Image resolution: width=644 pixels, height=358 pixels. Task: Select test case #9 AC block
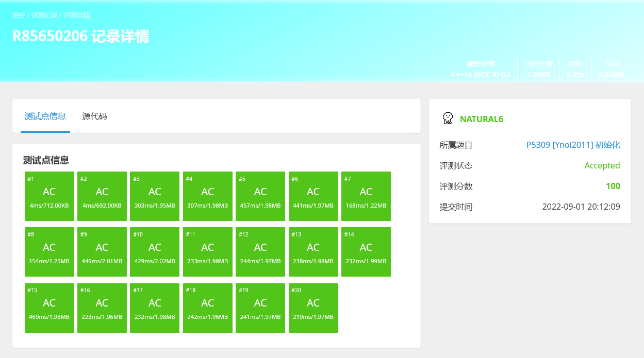102,252
